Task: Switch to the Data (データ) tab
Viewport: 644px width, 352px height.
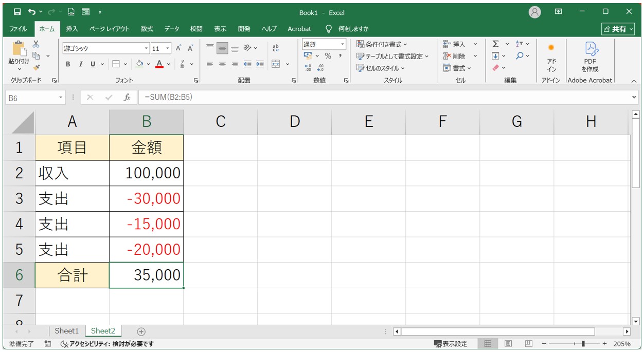Action: [172, 29]
